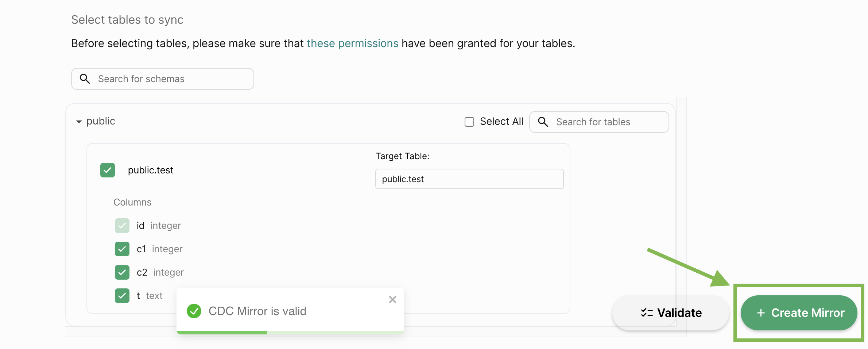Click the checklist icon on Validate
Image resolution: width=868 pixels, height=349 pixels.
tap(647, 313)
